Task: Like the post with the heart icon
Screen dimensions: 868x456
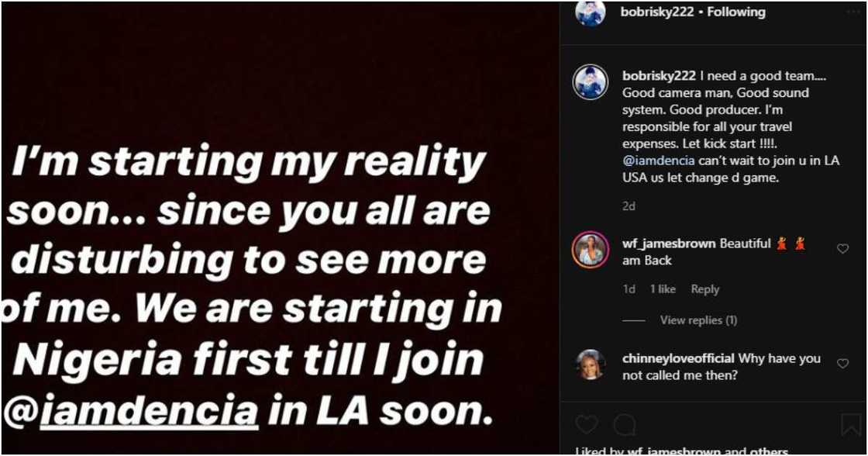Action: coord(587,424)
